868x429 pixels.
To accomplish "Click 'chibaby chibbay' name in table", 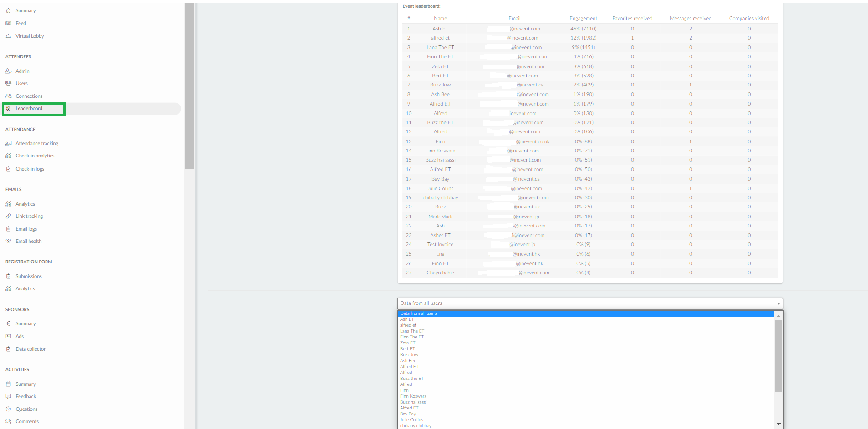I will (440, 198).
